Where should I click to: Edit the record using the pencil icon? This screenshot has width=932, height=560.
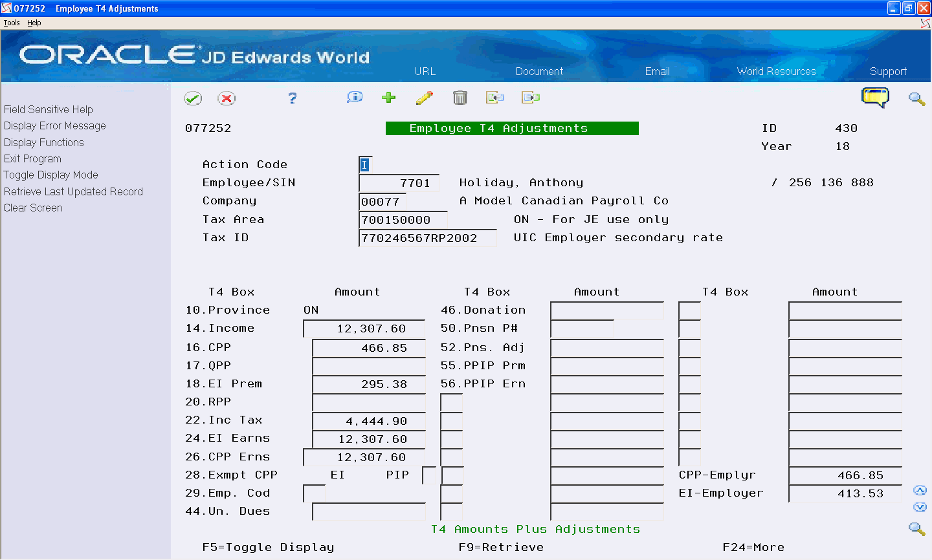click(425, 98)
